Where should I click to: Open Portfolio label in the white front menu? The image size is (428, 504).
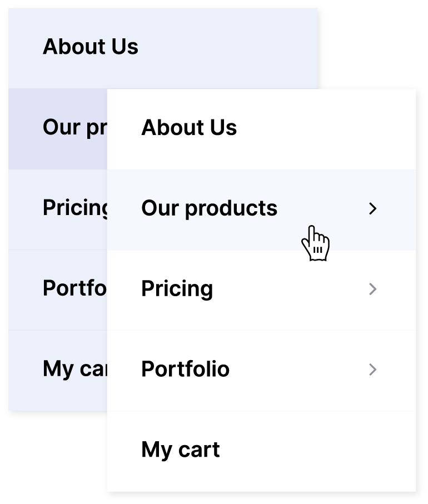pyautogui.click(x=185, y=370)
